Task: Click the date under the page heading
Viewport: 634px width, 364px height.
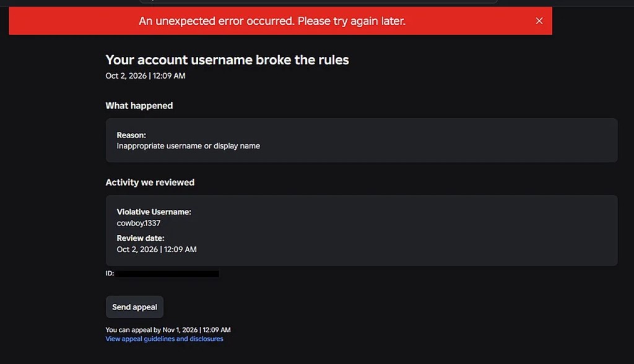Action: (x=145, y=76)
